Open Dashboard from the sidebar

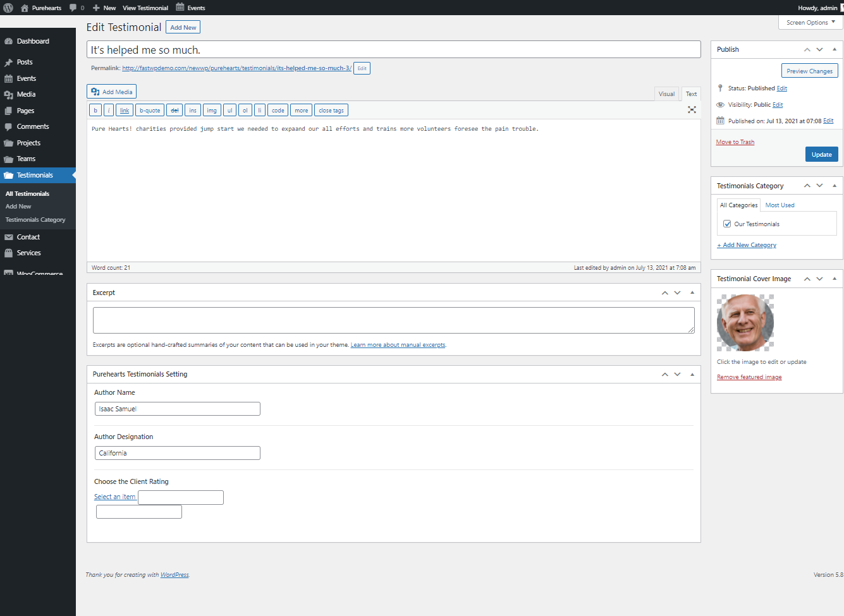(33, 41)
